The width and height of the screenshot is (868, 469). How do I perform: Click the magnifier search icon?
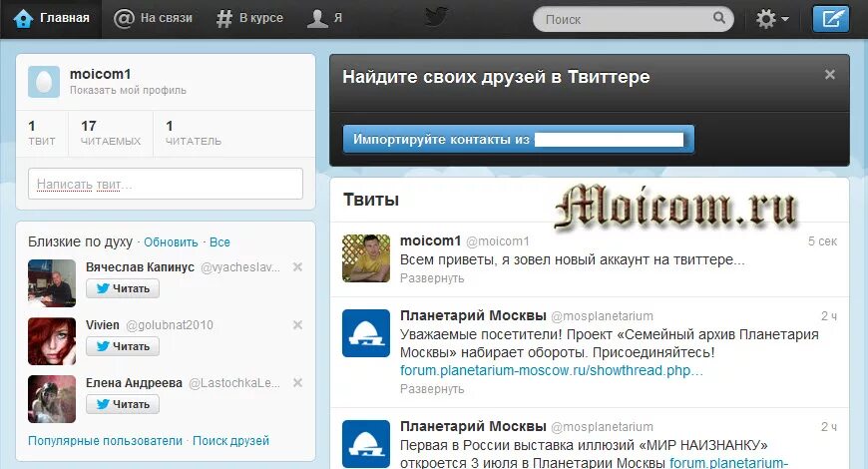point(718,18)
